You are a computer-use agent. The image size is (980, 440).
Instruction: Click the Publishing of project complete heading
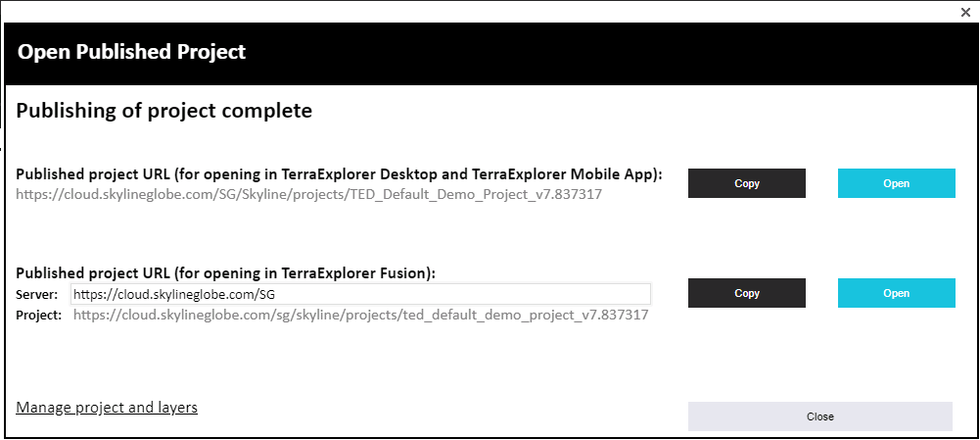tap(163, 111)
